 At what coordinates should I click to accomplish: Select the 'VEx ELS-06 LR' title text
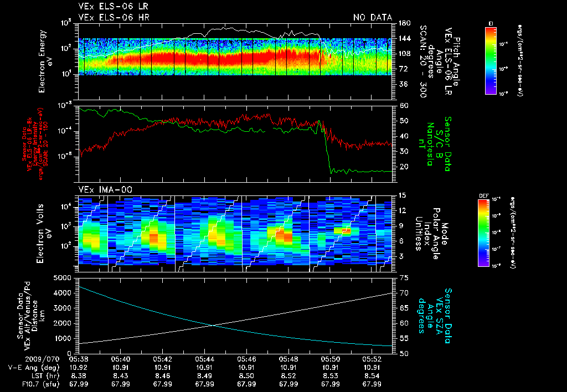(x=113, y=7)
